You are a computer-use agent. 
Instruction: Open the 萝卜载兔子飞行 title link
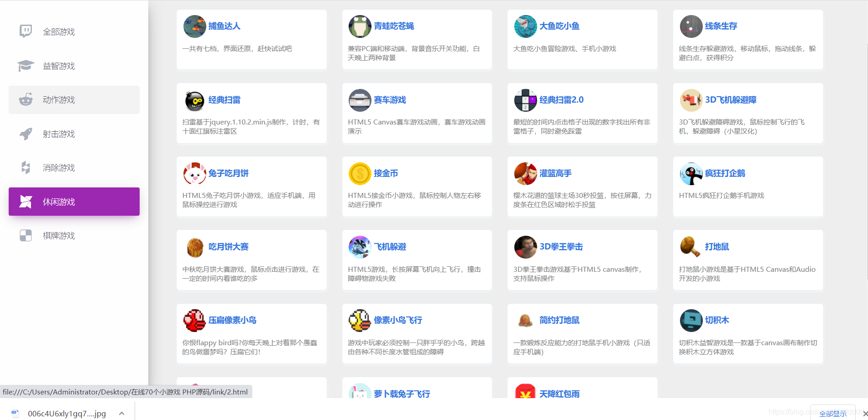point(402,394)
